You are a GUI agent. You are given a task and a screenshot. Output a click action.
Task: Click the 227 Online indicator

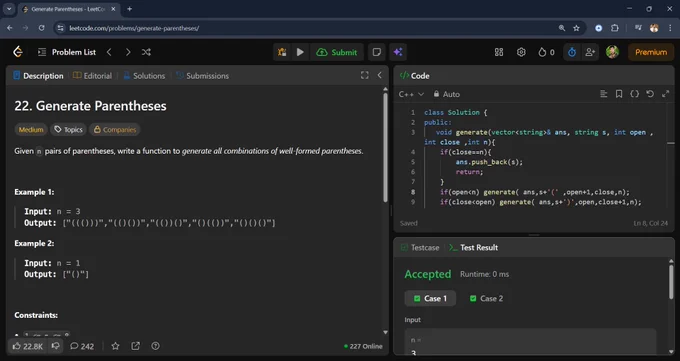tap(363, 346)
